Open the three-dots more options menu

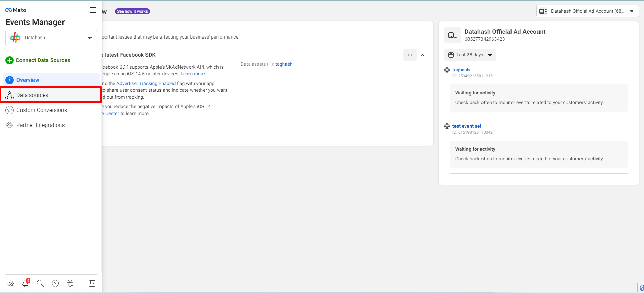(410, 55)
